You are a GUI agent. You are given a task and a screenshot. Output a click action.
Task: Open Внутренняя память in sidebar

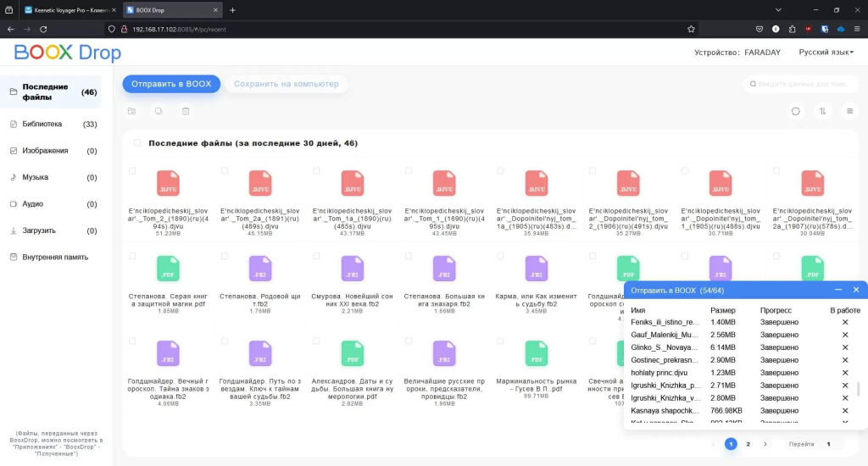click(51, 257)
